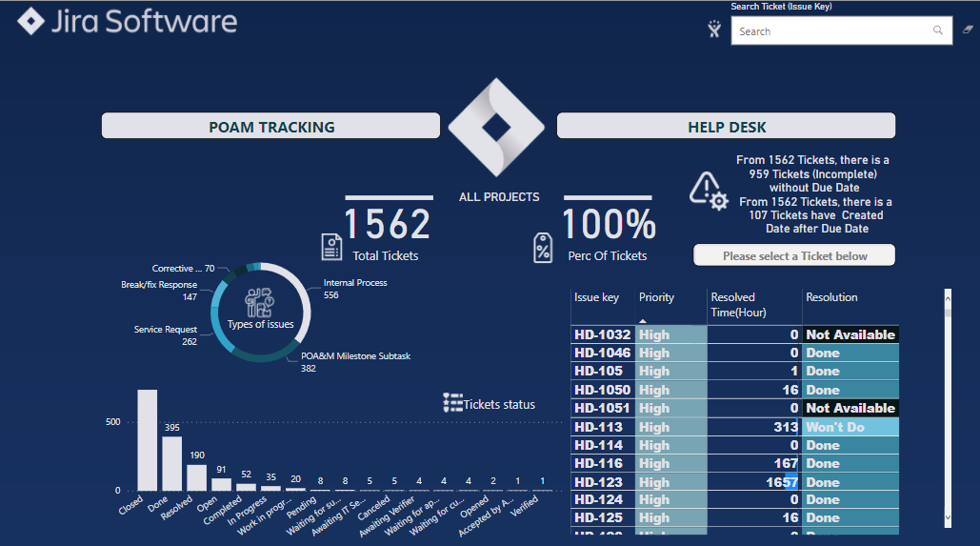Select the Completed bar labeled 52
The image size is (980, 546).
247,487
